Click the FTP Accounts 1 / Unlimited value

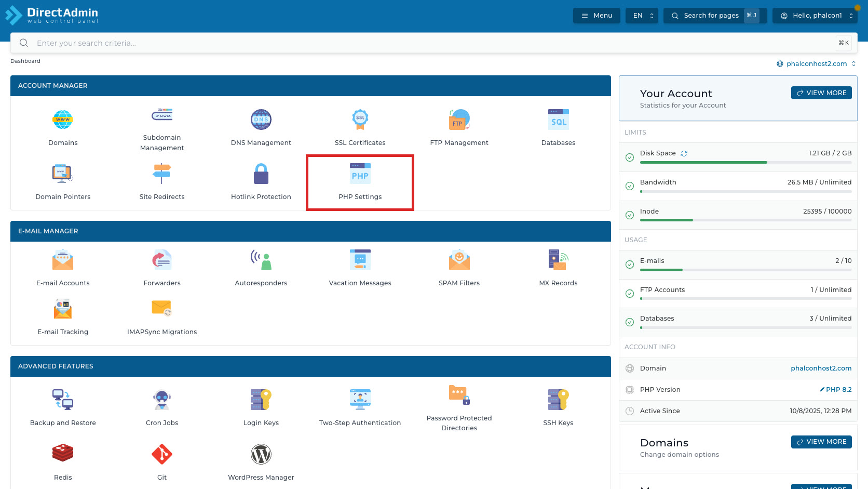point(831,290)
